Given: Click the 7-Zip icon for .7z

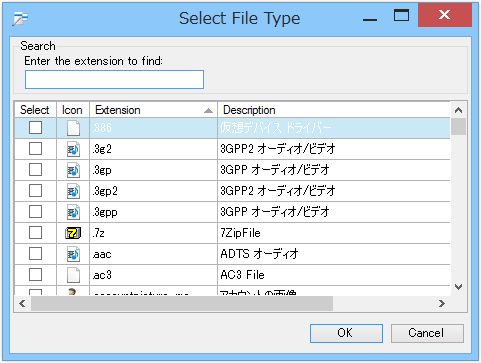Looking at the screenshot, I should (x=73, y=233).
